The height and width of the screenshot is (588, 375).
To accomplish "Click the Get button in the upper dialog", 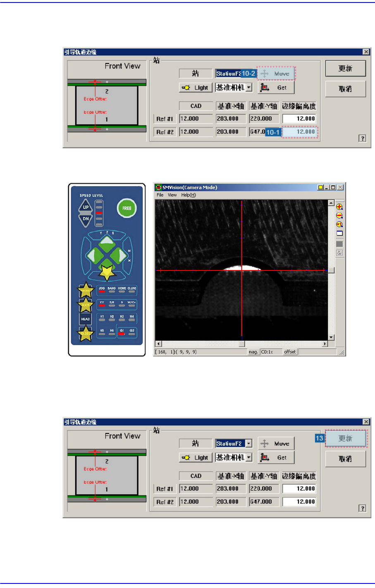I will click(276, 88).
